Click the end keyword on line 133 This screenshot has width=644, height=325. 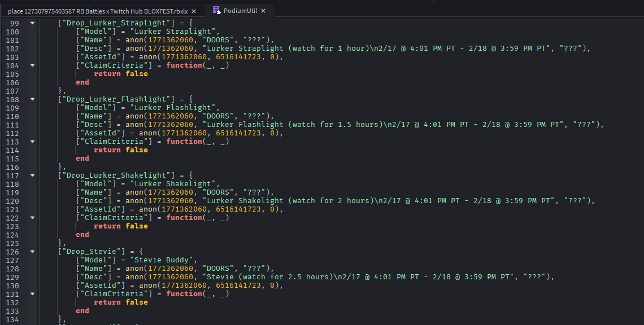click(x=82, y=311)
